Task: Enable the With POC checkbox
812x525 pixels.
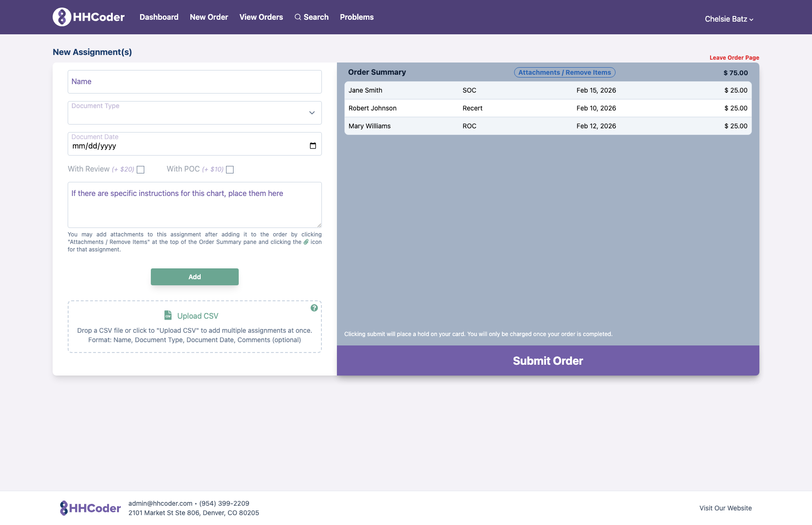Action: (x=230, y=170)
